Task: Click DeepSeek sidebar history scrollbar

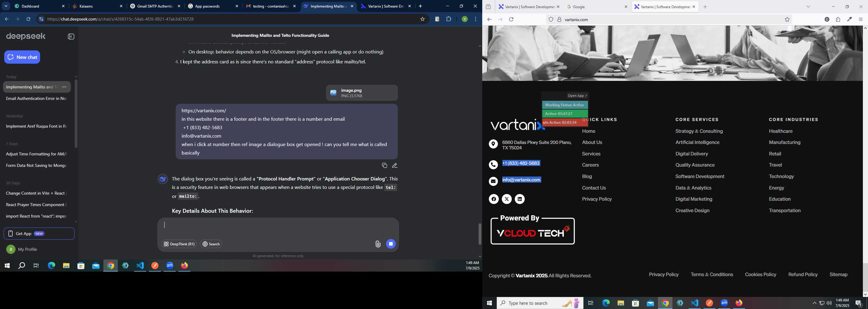Action: [x=76, y=113]
